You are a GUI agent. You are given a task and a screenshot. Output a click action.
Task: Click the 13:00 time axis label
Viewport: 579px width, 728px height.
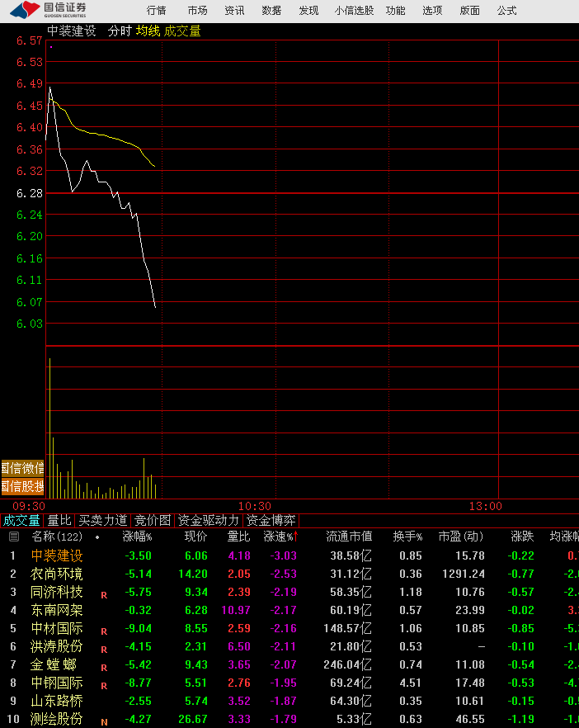[x=485, y=506]
